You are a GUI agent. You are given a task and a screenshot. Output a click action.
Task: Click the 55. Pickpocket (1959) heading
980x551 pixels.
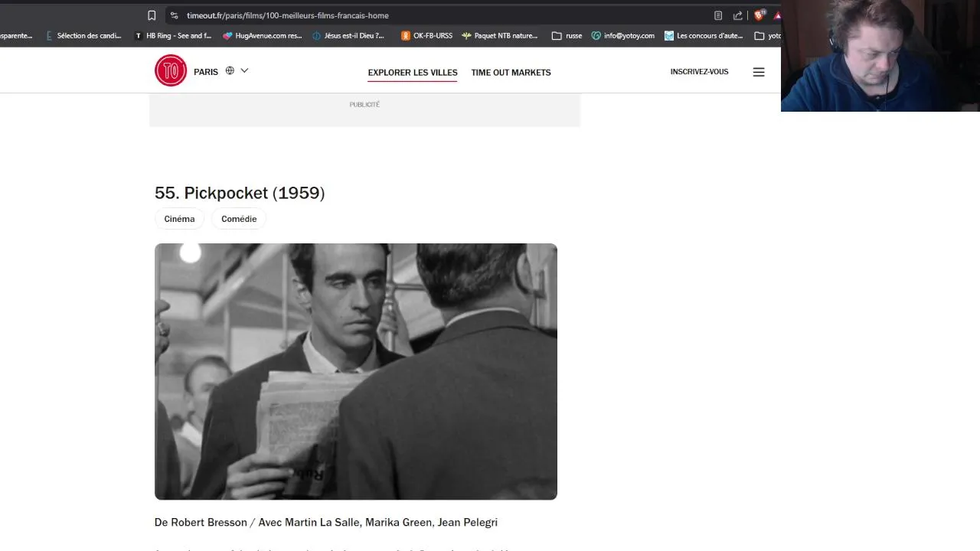pos(240,193)
